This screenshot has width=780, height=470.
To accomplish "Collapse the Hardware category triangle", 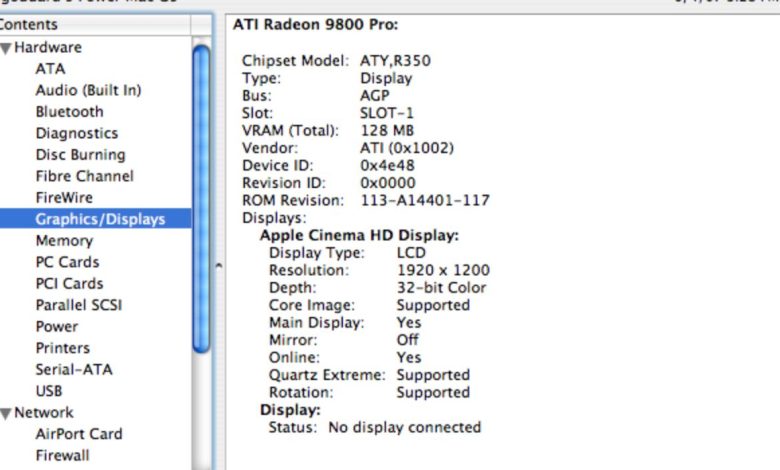I will (6, 48).
